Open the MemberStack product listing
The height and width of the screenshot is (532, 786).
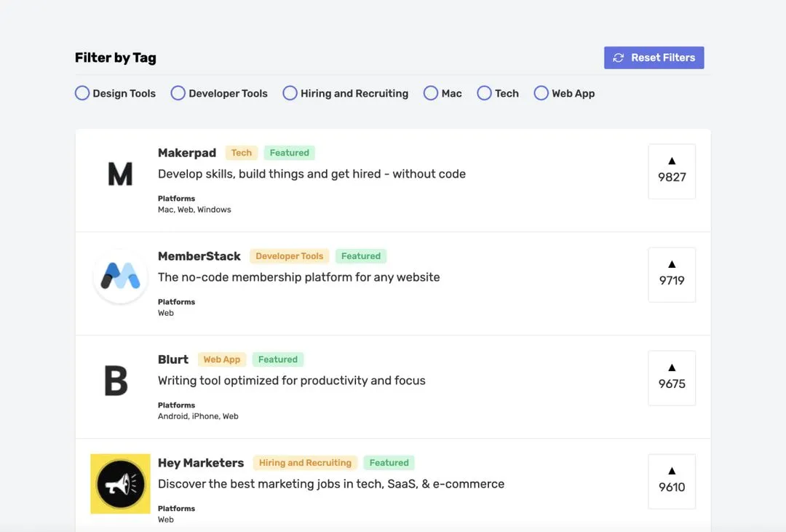click(199, 256)
